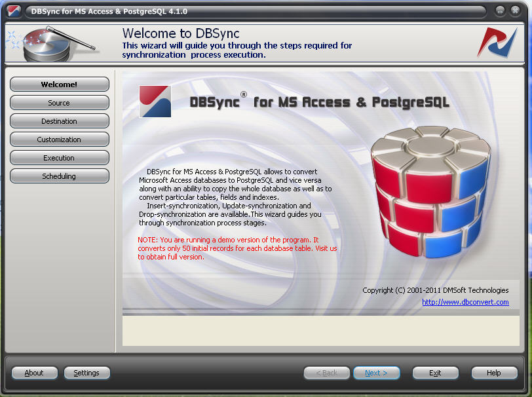Image resolution: width=532 pixels, height=397 pixels.
Task: Open the Settings dialog
Action: coord(86,372)
